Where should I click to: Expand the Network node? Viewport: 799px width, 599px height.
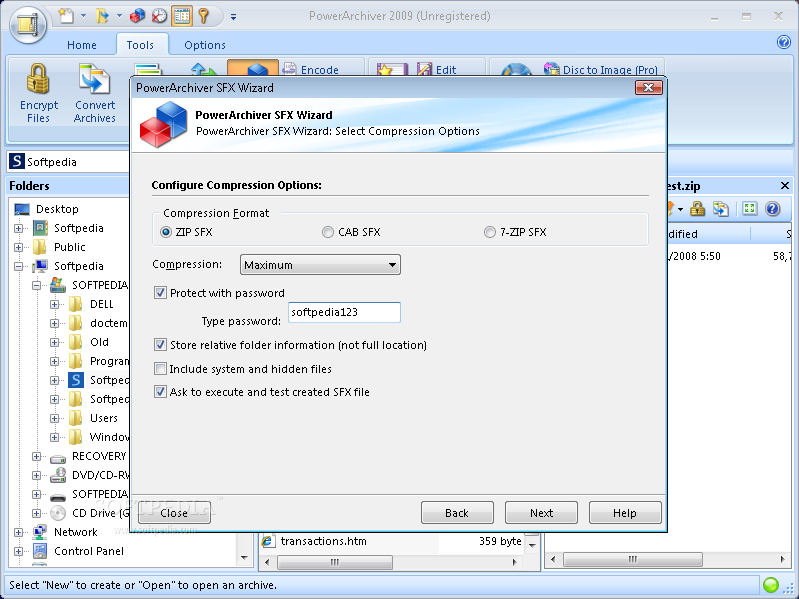point(18,532)
